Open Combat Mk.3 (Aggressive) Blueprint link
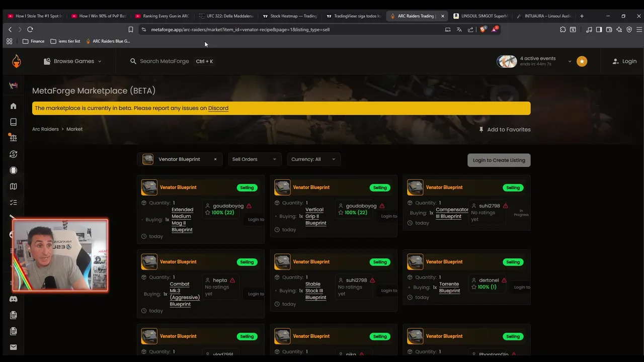The height and width of the screenshot is (362, 644). (x=185, y=294)
